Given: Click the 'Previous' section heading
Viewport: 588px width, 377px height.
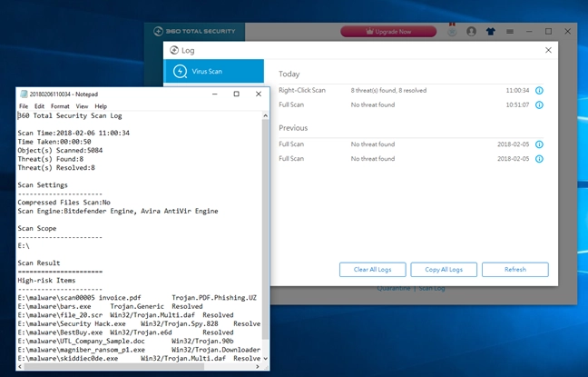Looking at the screenshot, I should 293,128.
